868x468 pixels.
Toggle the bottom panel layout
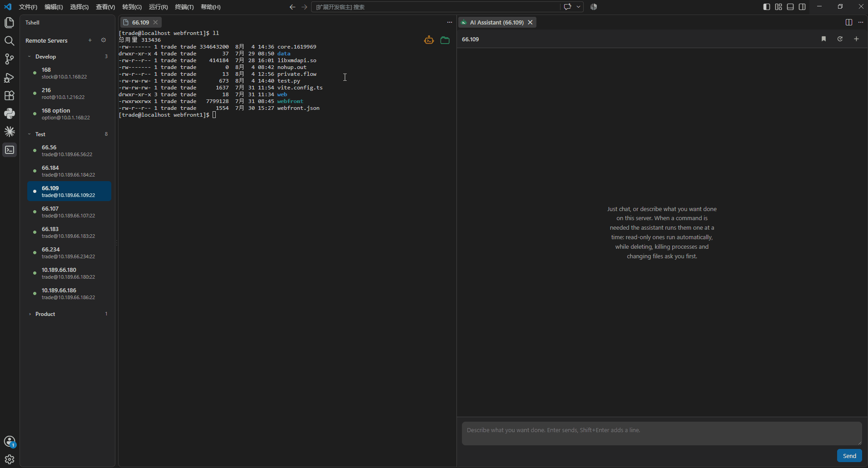coord(790,7)
